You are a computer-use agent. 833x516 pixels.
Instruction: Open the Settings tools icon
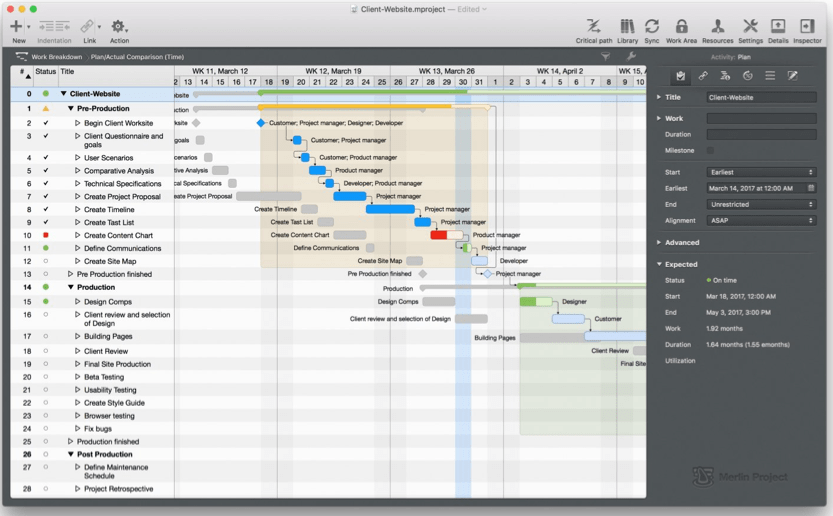coord(750,26)
